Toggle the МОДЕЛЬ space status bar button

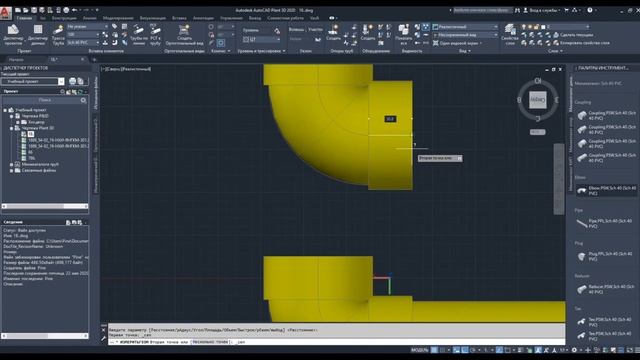pyautogui.click(x=420, y=350)
